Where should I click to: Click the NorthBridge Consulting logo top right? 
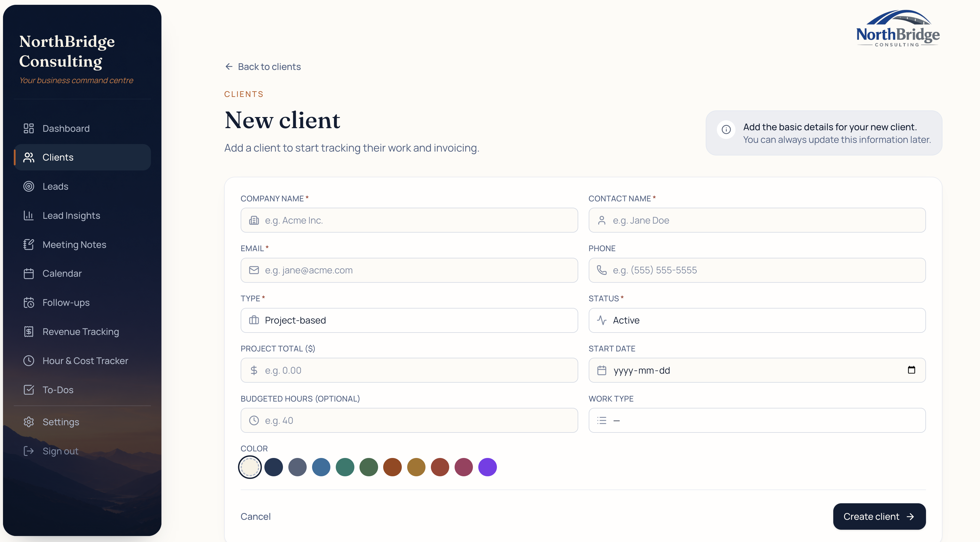(898, 28)
